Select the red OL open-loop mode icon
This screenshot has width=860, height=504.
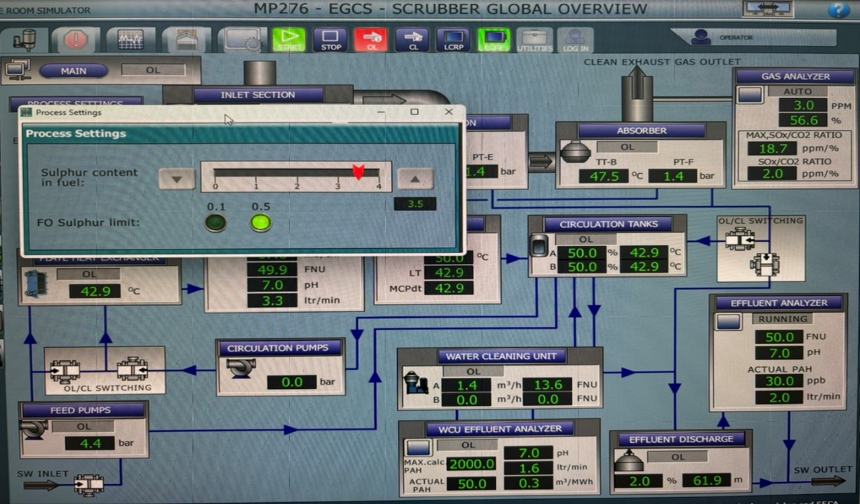371,39
